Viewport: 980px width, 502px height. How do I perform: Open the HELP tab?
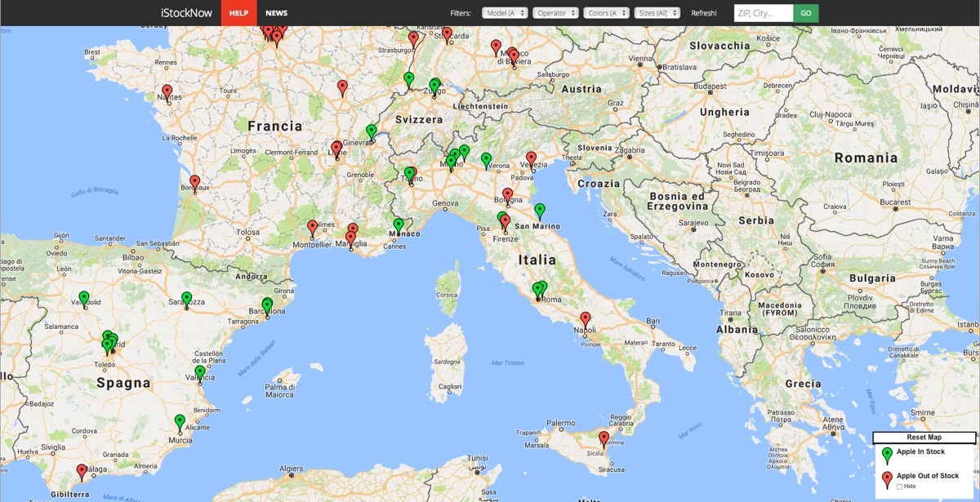(238, 13)
